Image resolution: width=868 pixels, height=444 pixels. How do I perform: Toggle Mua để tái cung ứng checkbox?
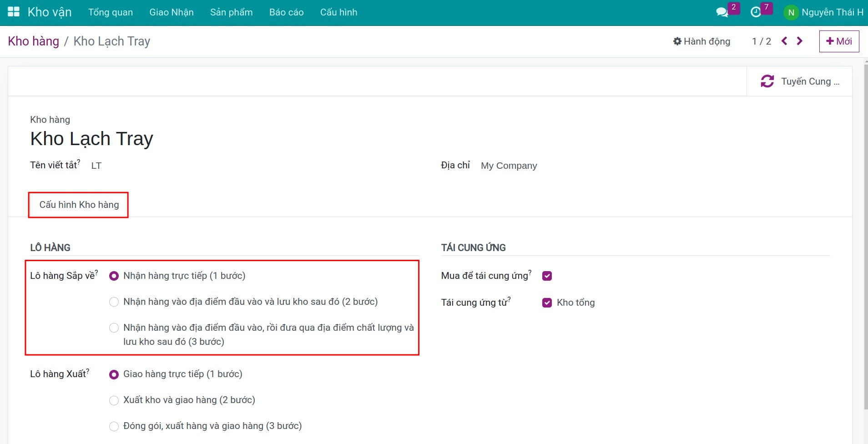click(547, 276)
